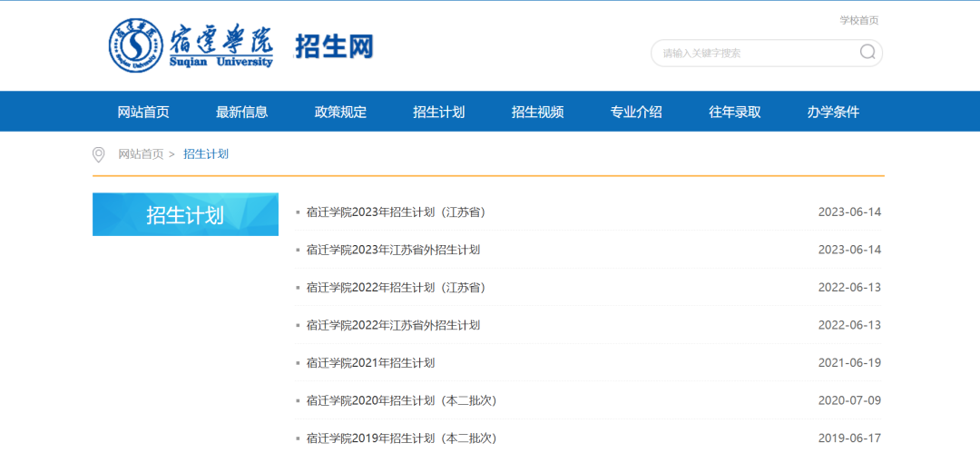Click 招生计划 in the breadcrumb
Screen dimensions: 980x453
click(x=206, y=154)
